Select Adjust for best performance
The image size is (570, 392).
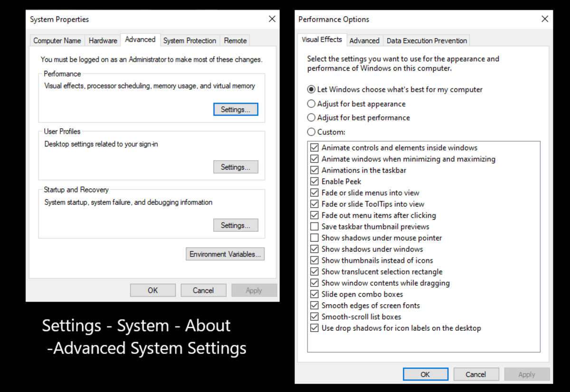pyautogui.click(x=311, y=117)
